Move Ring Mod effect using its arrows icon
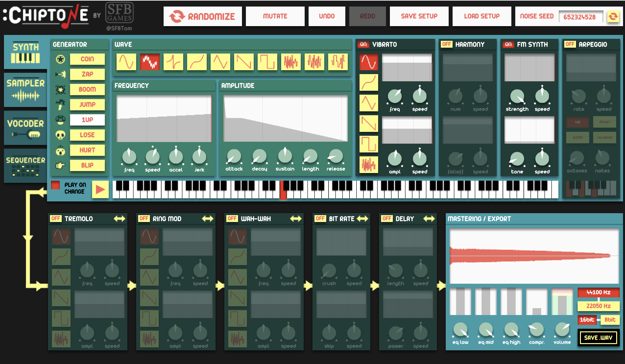This screenshot has width=625, height=364. coord(208,219)
